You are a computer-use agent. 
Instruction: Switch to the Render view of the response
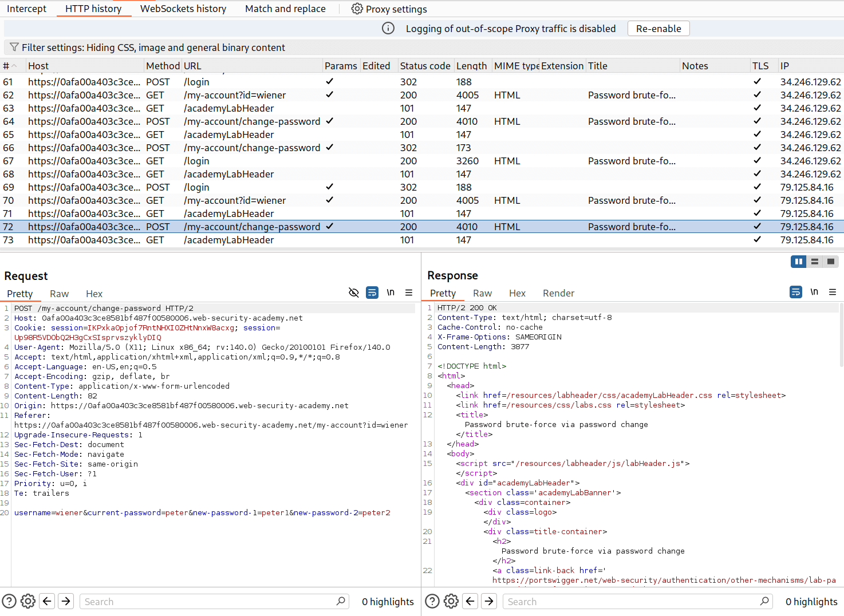[558, 293]
